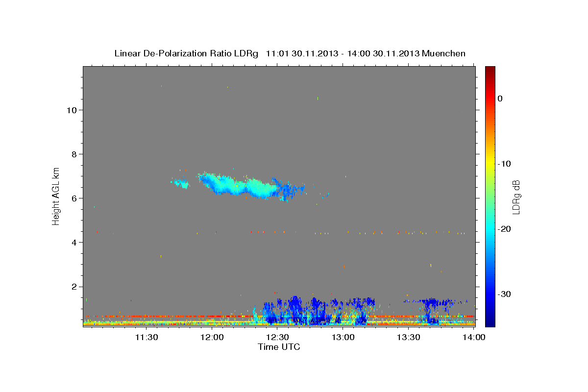Click the height tick label 8
Viewport: 588px width, 392px height.
pyautogui.click(x=73, y=154)
